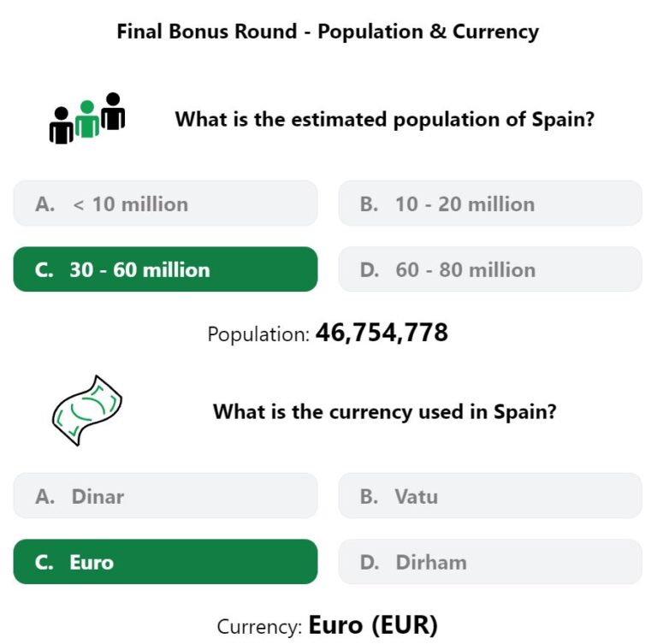Choose the green C. 30 - 60 million option

(x=165, y=269)
